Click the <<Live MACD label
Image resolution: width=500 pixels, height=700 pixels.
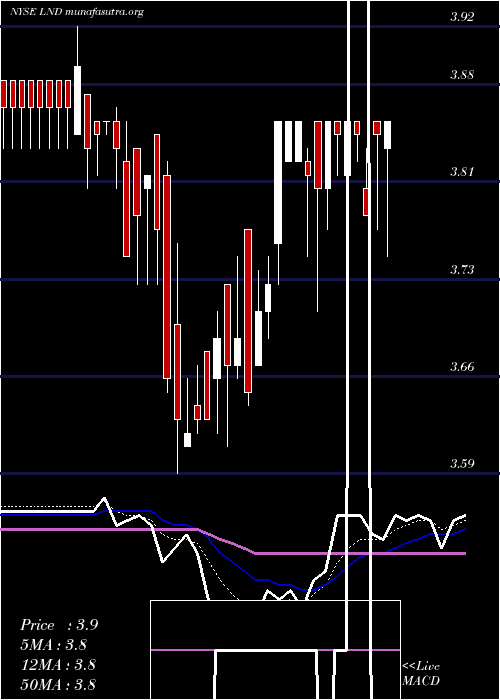[421, 674]
